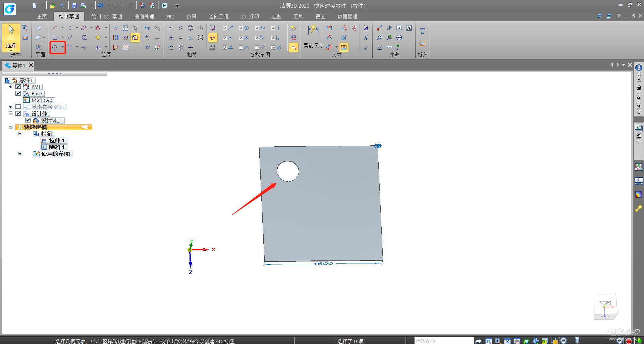The image size is (644, 344).
Task: Switch to 绘制 3D 草图 tab
Action: 107,16
